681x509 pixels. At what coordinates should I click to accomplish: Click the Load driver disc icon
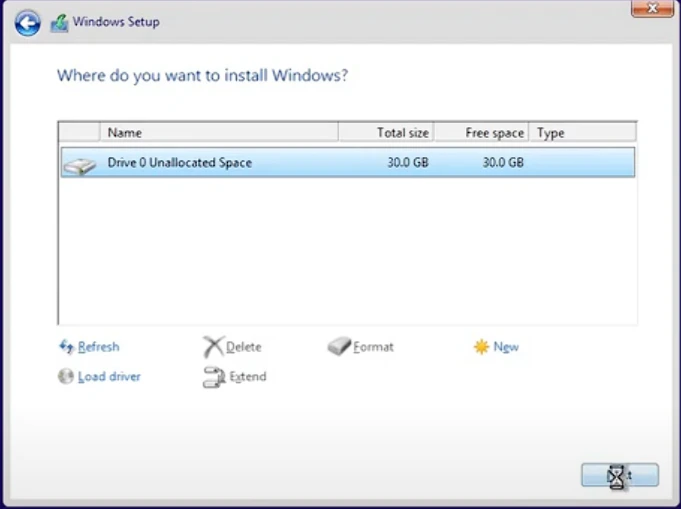pos(66,376)
